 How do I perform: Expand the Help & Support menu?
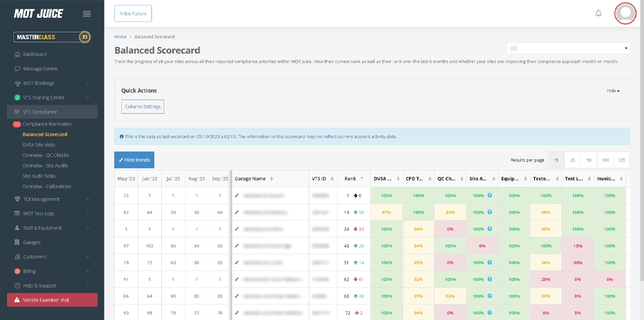pyautogui.click(x=52, y=286)
